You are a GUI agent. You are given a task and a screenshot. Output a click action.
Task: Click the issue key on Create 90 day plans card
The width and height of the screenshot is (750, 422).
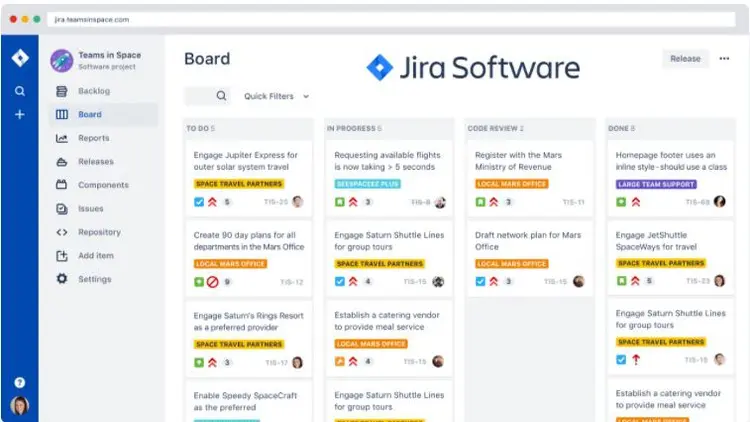[292, 282]
